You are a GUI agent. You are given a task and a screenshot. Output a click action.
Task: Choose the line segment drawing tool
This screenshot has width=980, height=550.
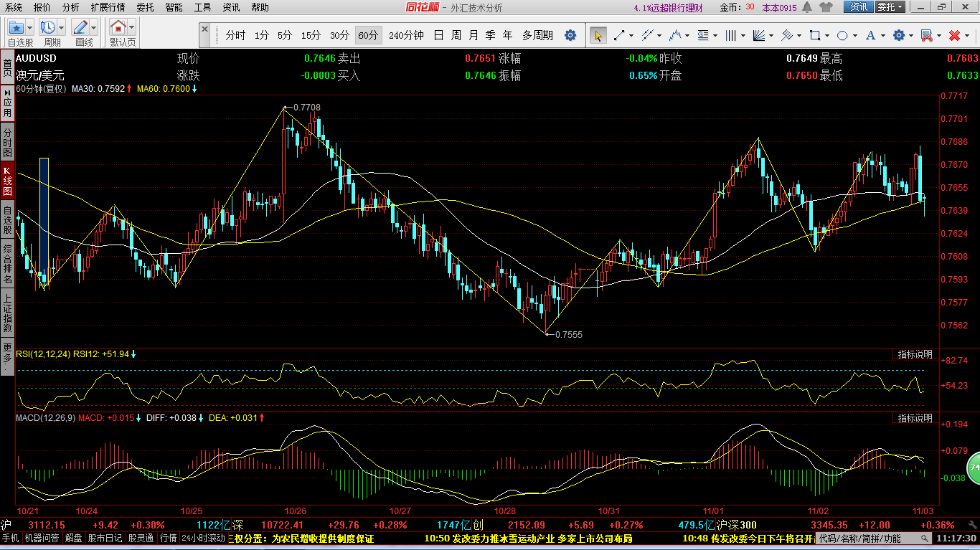[x=618, y=35]
